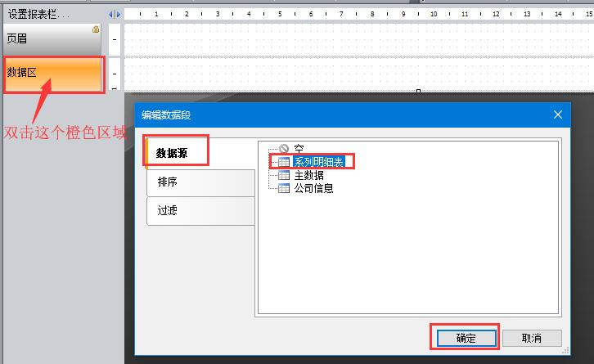The width and height of the screenshot is (594, 364).
Task: Open the 排序 tab
Action: 200,182
